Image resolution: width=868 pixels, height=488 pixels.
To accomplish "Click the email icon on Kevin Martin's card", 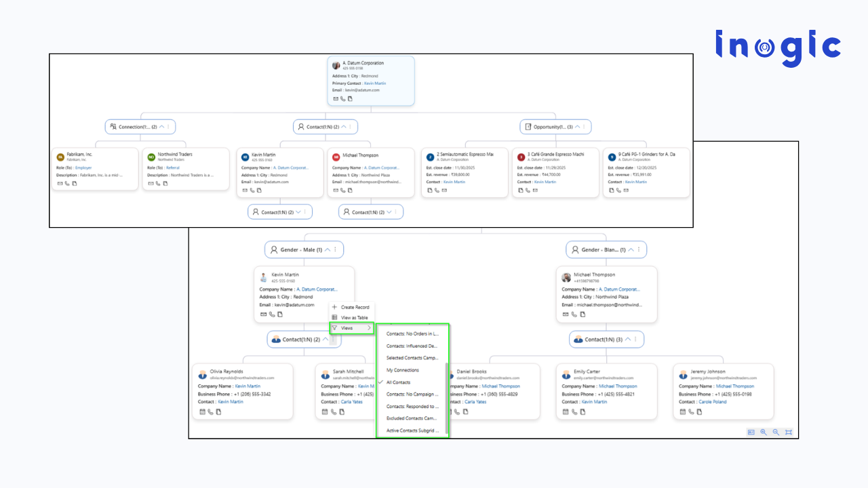I will [x=263, y=313].
